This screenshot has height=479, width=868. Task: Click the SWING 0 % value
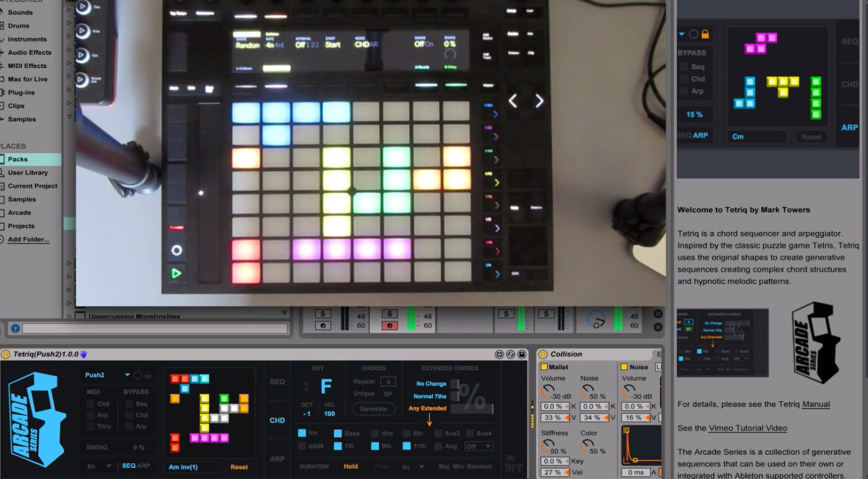click(139, 447)
